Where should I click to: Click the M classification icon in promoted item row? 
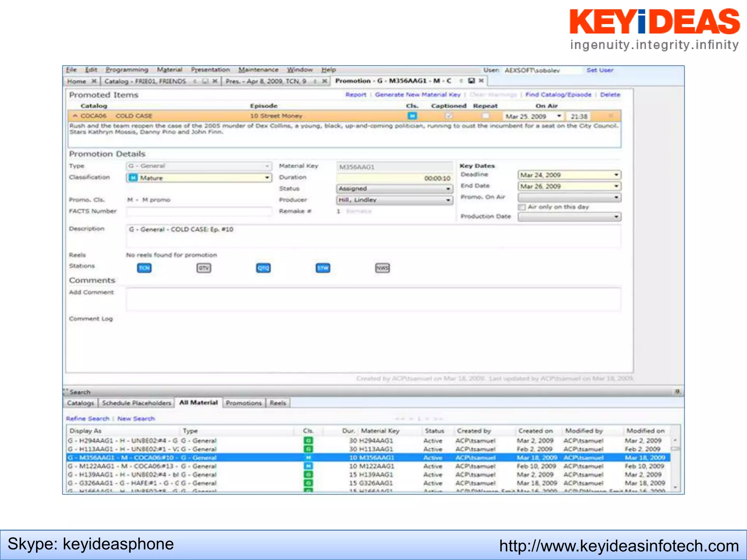click(412, 116)
